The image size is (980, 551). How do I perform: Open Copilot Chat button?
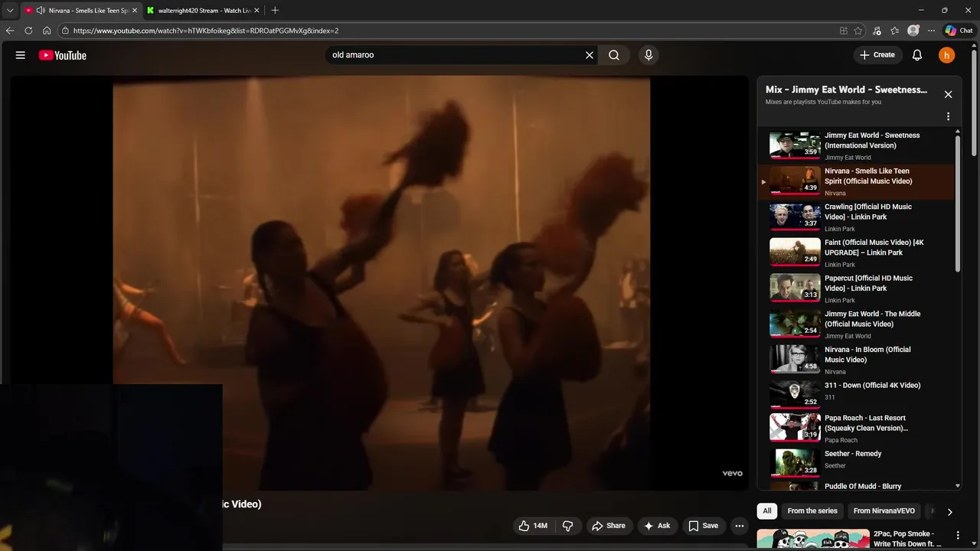coord(959,31)
